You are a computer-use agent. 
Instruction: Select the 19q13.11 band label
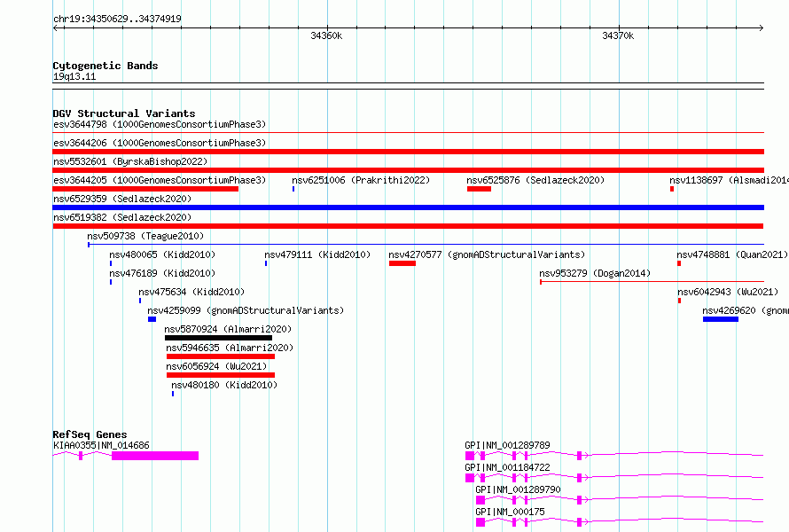tap(74, 76)
